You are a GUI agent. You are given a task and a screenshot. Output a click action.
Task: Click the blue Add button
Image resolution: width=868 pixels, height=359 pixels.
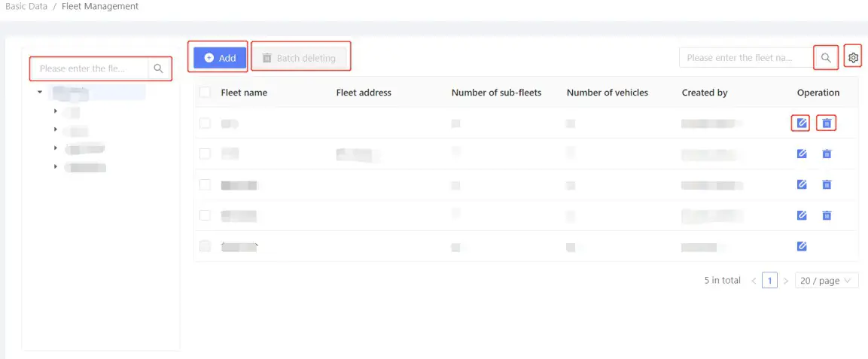pos(220,58)
